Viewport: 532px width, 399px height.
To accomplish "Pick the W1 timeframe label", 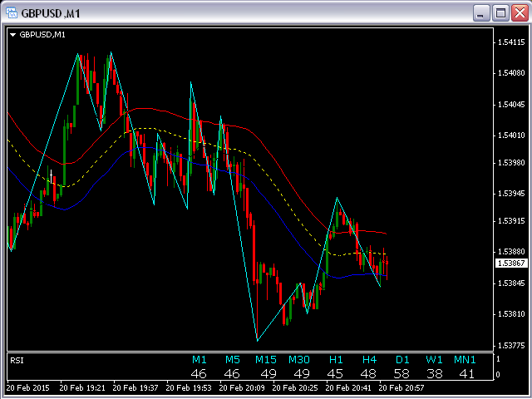I will [x=435, y=359].
